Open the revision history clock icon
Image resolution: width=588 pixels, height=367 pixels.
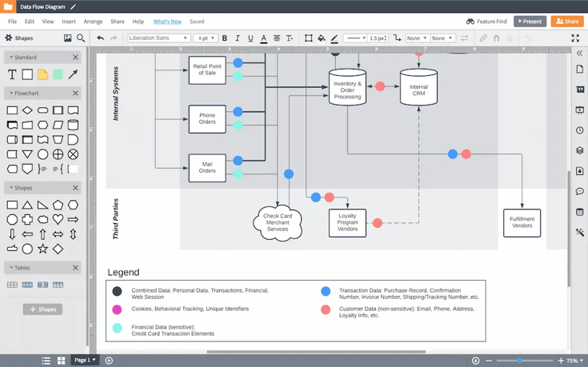(x=580, y=130)
